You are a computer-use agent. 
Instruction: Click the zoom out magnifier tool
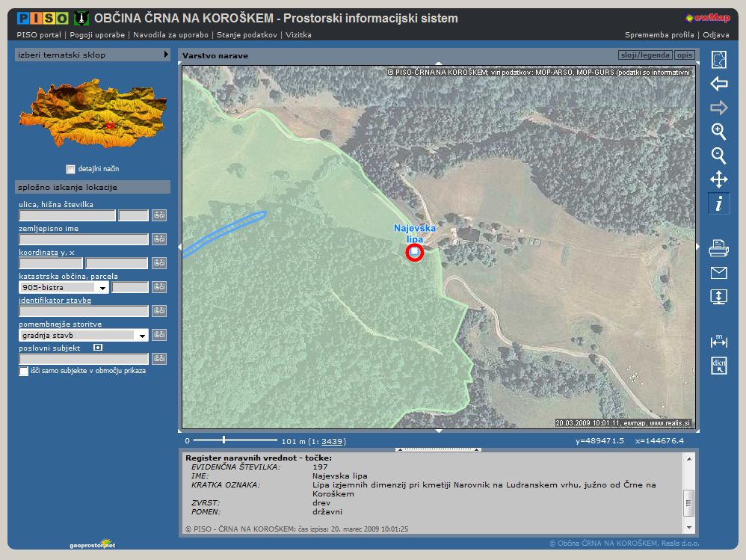pos(718,156)
